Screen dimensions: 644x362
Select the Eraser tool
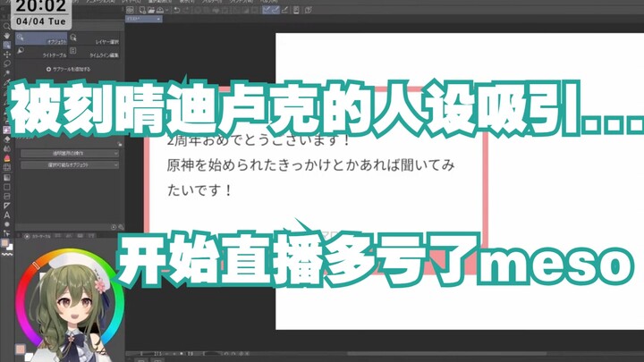click(x=6, y=139)
